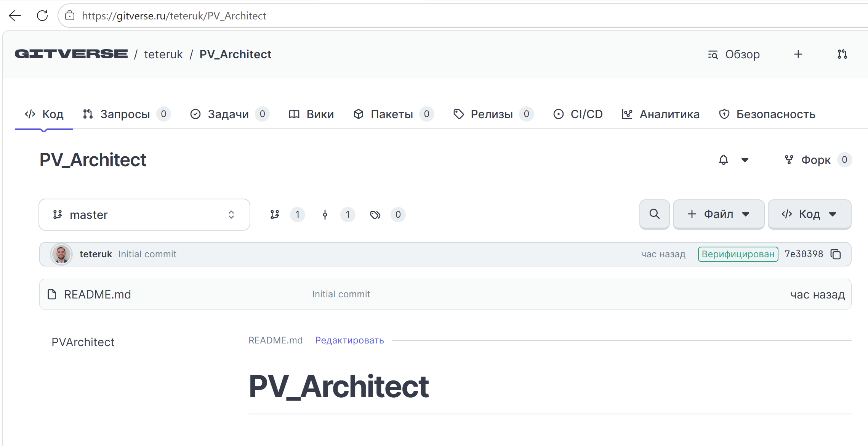This screenshot has width=868, height=446.
Task: Open the commits count icon
Action: [x=325, y=215]
